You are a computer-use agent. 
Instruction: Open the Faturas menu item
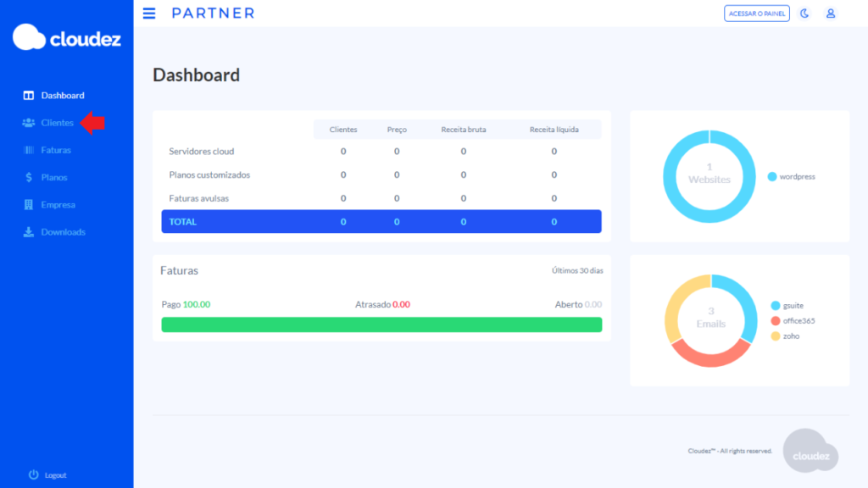coord(56,150)
